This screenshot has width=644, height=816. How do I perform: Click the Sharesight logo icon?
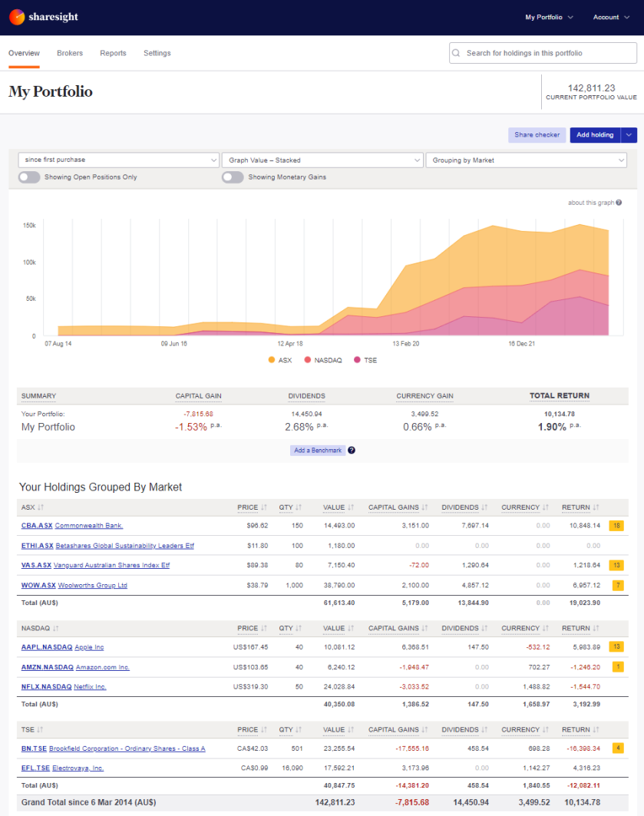17,17
